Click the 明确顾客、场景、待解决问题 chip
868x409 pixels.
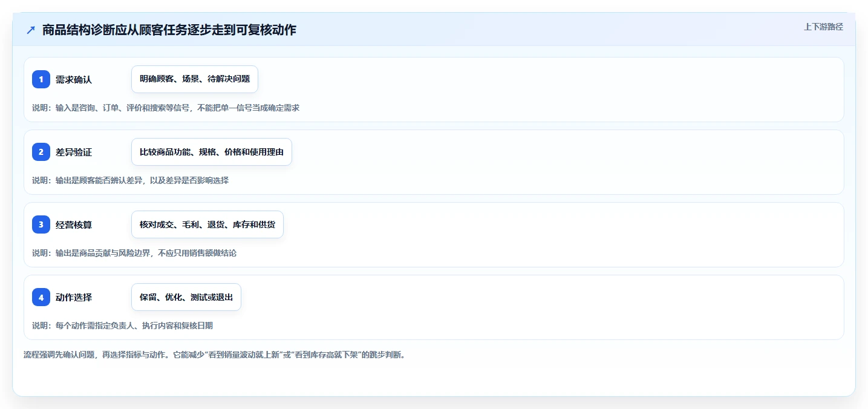point(195,79)
